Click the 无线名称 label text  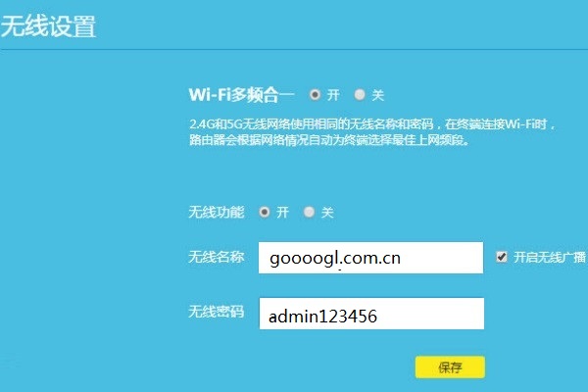point(216,257)
